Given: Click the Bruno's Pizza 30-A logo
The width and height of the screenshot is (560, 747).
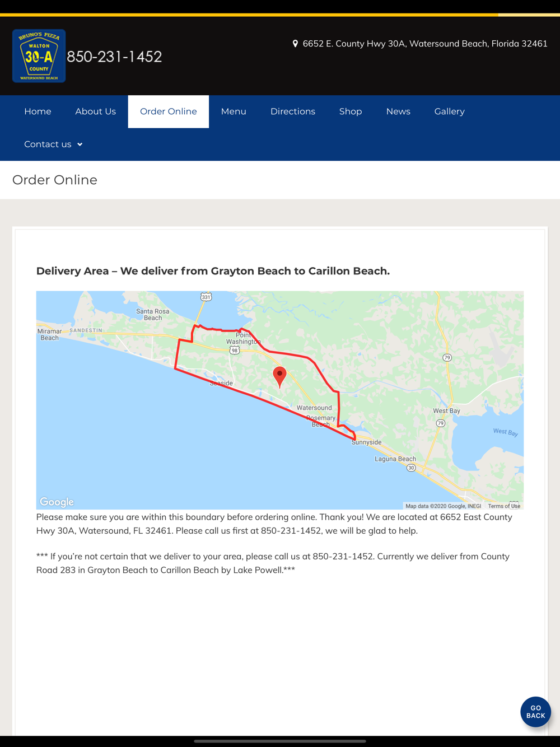Looking at the screenshot, I should pyautogui.click(x=39, y=56).
